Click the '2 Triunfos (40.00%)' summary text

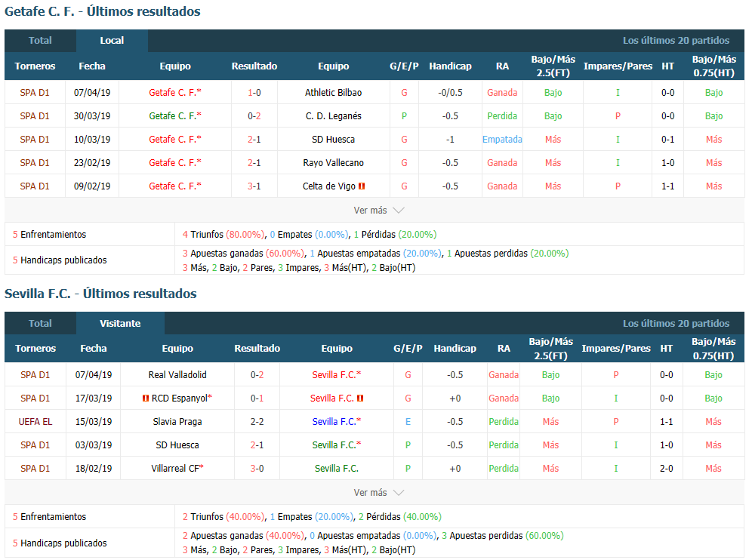point(223,517)
